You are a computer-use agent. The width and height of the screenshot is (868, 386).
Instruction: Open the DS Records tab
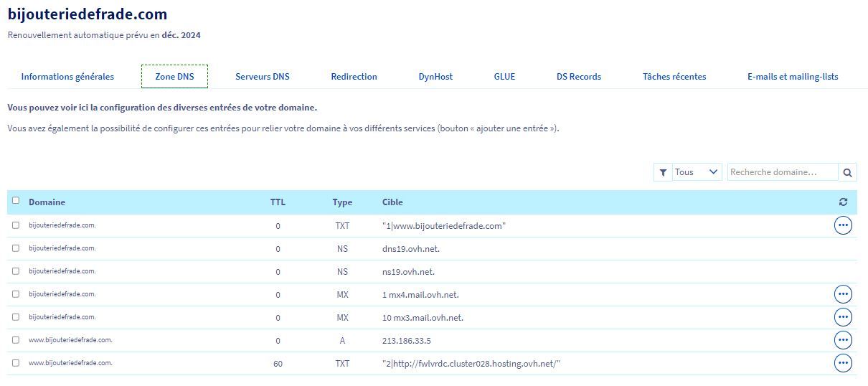[578, 77]
